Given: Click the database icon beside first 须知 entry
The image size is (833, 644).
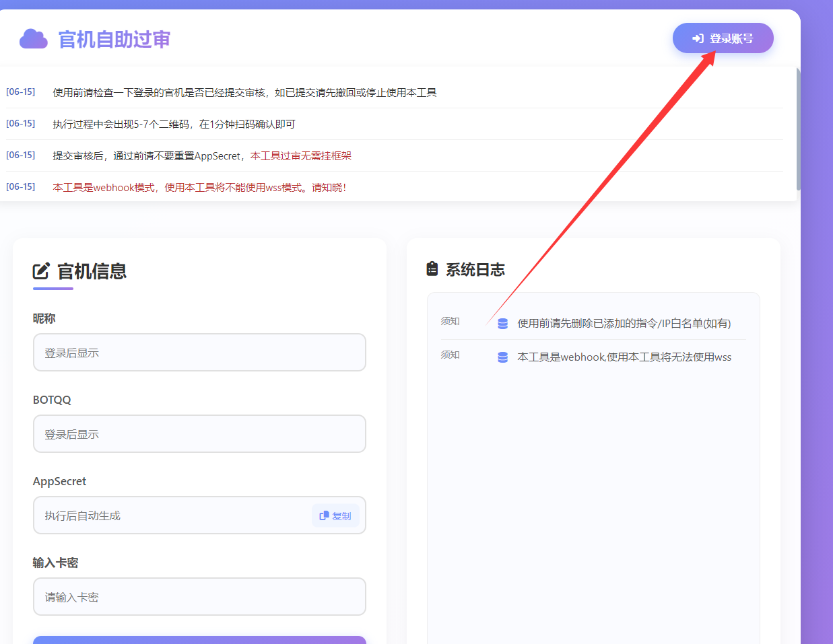Looking at the screenshot, I should click(x=502, y=323).
